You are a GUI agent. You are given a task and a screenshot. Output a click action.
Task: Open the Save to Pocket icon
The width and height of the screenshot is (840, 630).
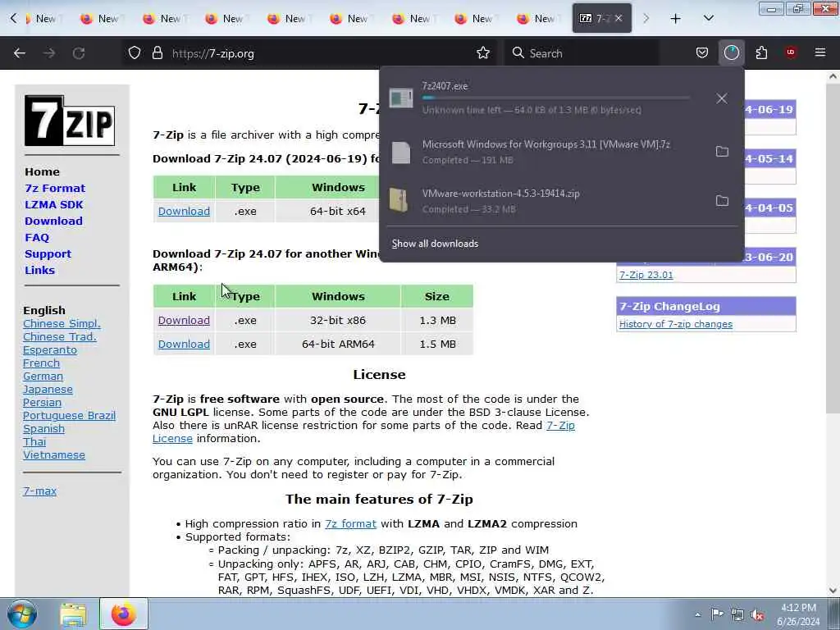pyautogui.click(x=702, y=53)
